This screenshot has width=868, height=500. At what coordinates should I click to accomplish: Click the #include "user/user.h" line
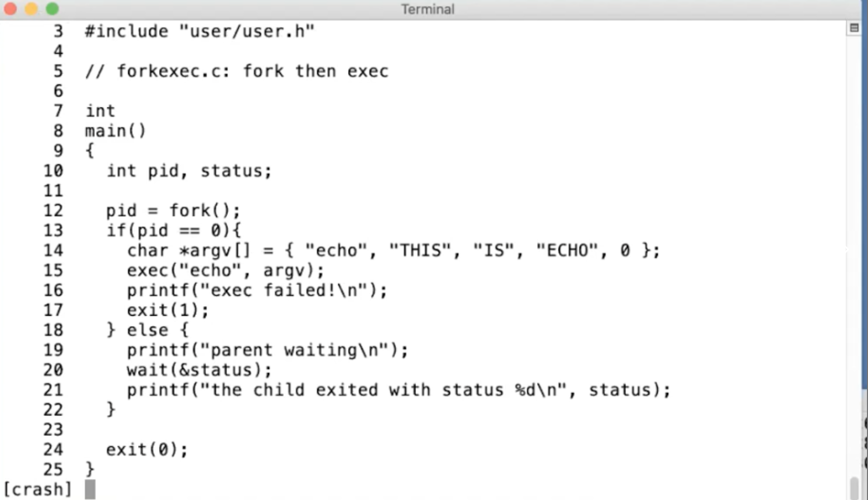[x=200, y=32]
